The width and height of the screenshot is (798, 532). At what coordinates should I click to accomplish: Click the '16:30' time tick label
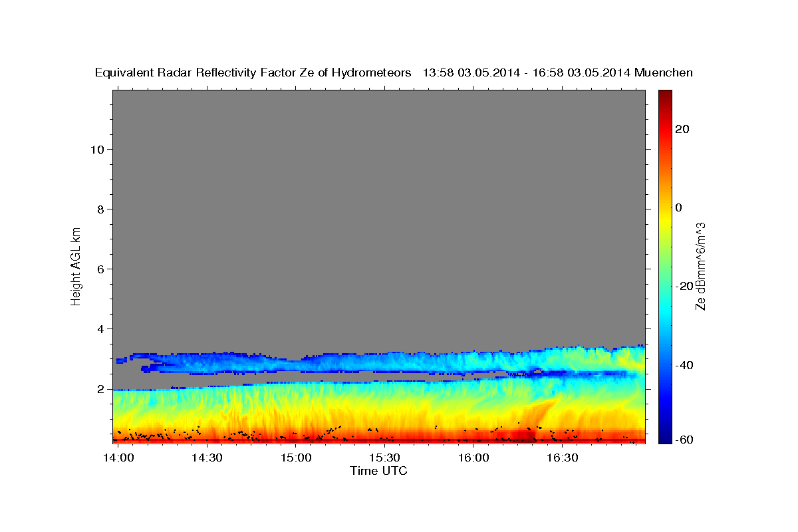point(562,458)
